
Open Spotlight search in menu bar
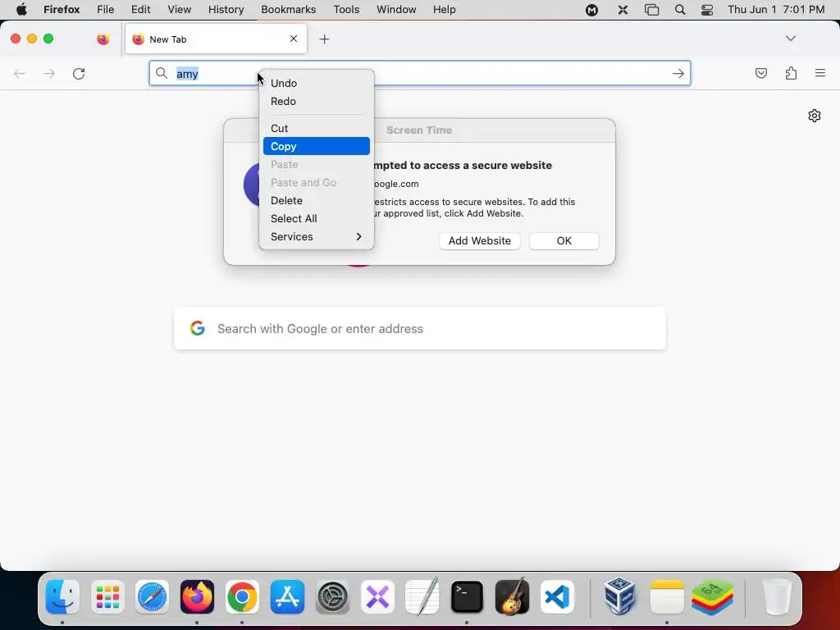(x=680, y=10)
